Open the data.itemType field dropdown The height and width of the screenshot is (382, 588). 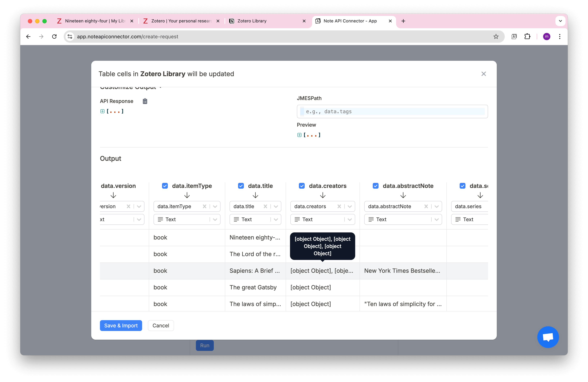215,206
